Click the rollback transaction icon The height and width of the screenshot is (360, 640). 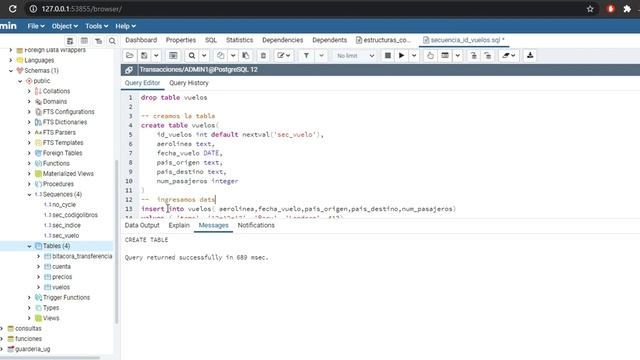(x=488, y=56)
